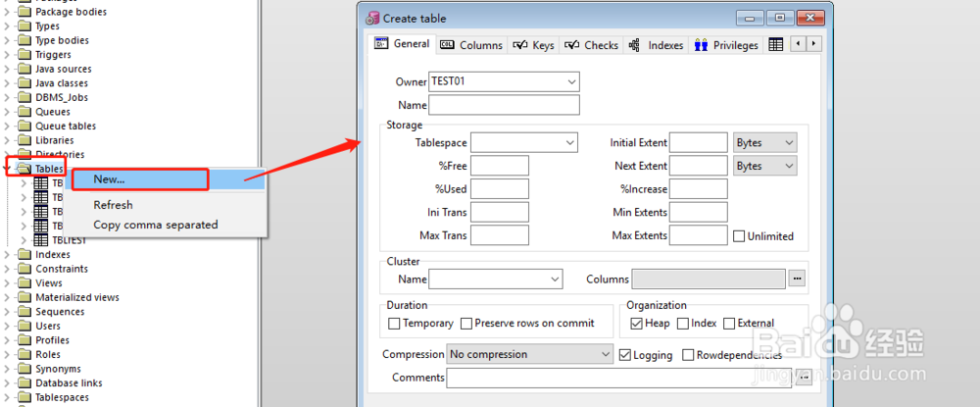Click the Database links folder icon
The width and height of the screenshot is (980, 407).
(24, 383)
